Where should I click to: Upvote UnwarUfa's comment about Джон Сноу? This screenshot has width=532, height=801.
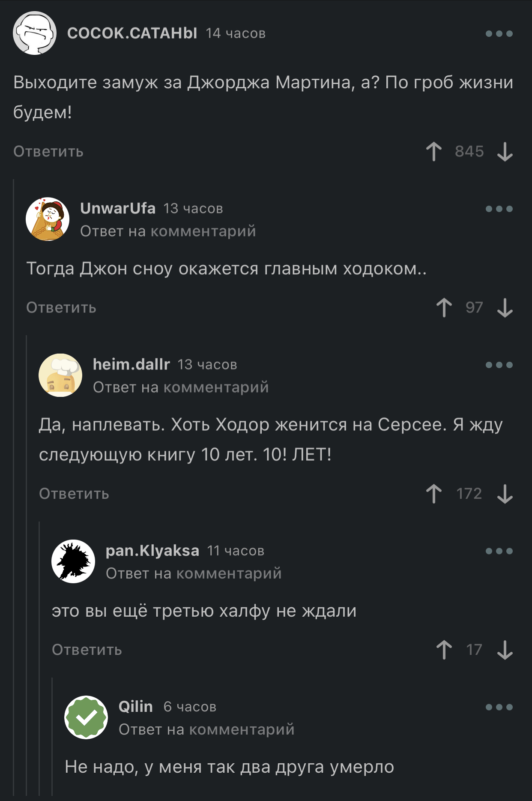click(x=444, y=307)
